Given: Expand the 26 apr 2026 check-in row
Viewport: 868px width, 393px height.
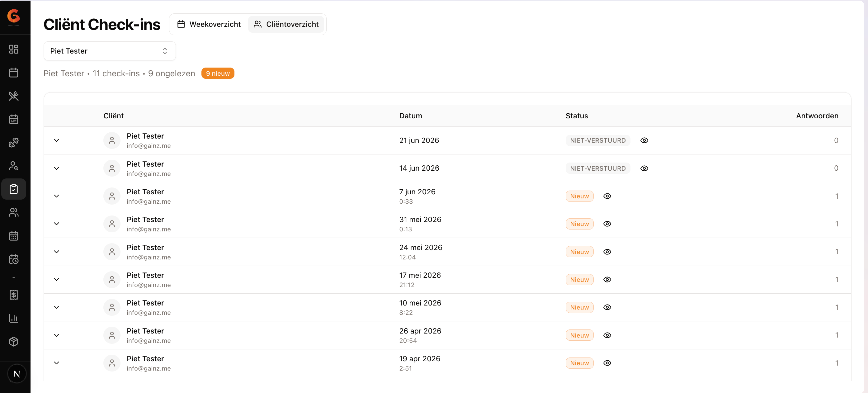Looking at the screenshot, I should pos(57,335).
